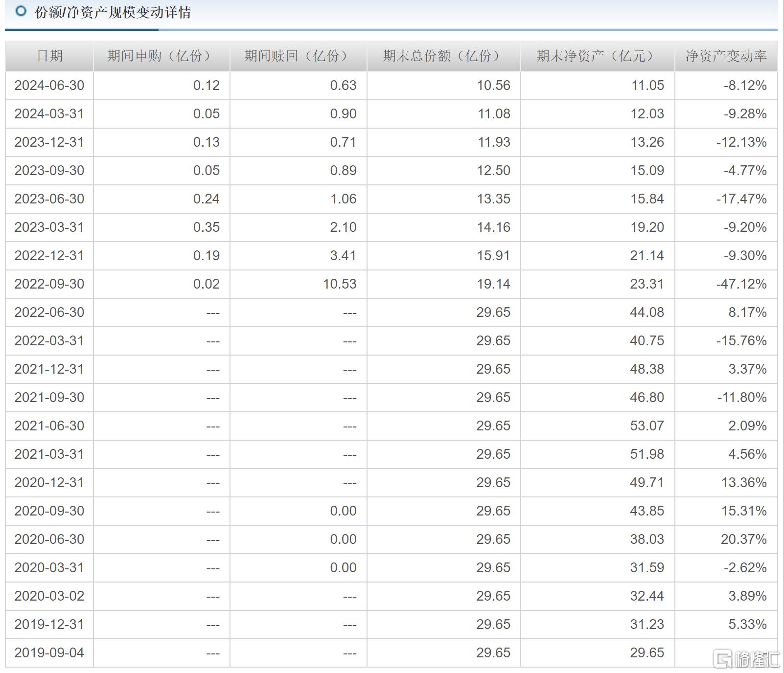
Task: Click net assets value 11.05
Action: [647, 86]
